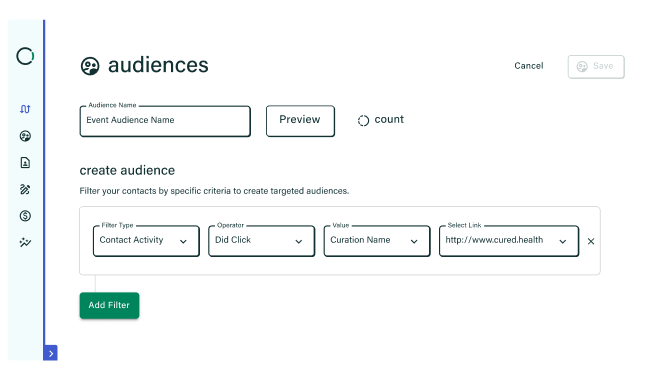
Task: Click the Save button
Action: [596, 67]
